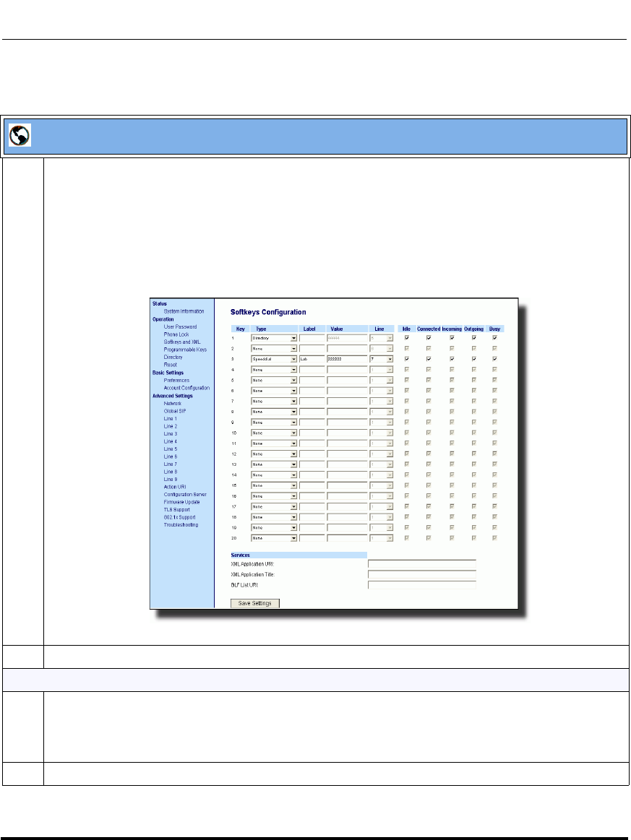Open Line dropdown for key 3
The width and height of the screenshot is (631, 840).
(382, 359)
